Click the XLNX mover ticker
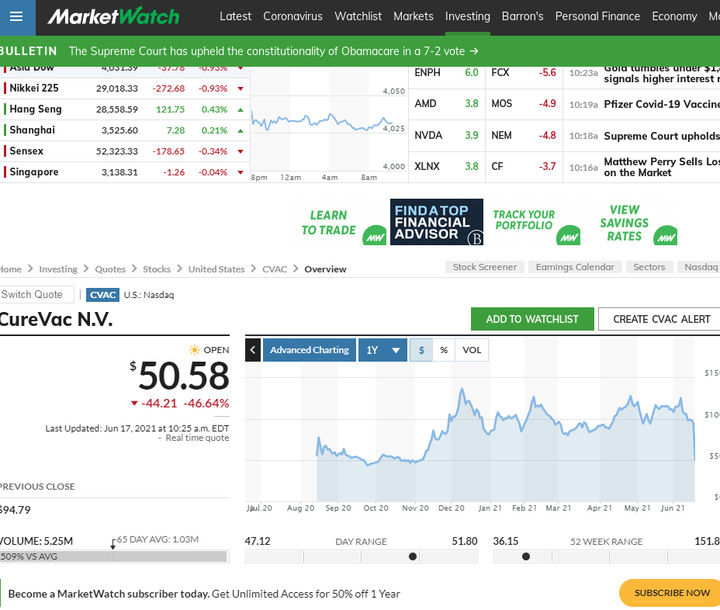This screenshot has width=720, height=610. 427,166
